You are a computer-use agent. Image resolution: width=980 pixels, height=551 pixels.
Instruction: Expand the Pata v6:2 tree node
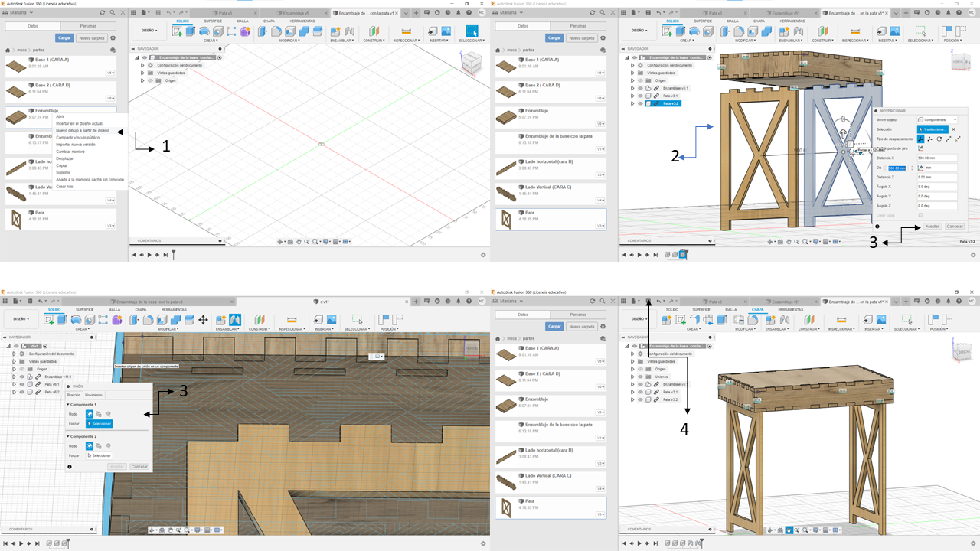[14, 392]
